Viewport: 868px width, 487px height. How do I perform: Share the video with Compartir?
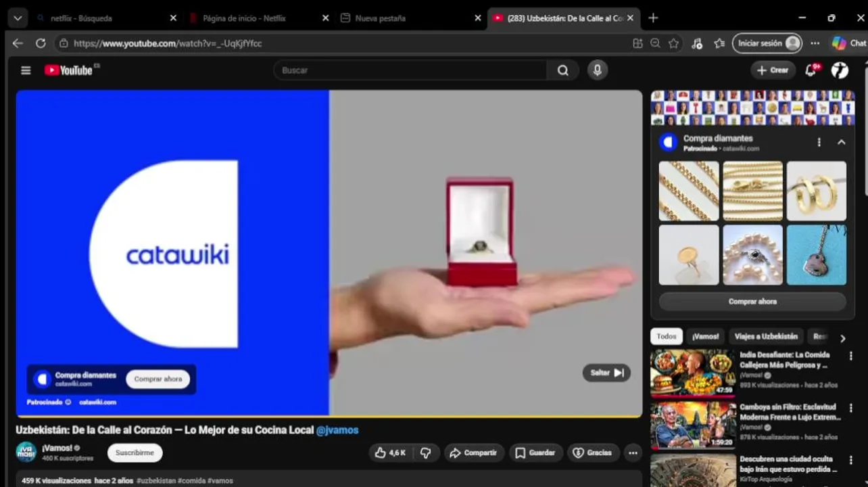(474, 453)
